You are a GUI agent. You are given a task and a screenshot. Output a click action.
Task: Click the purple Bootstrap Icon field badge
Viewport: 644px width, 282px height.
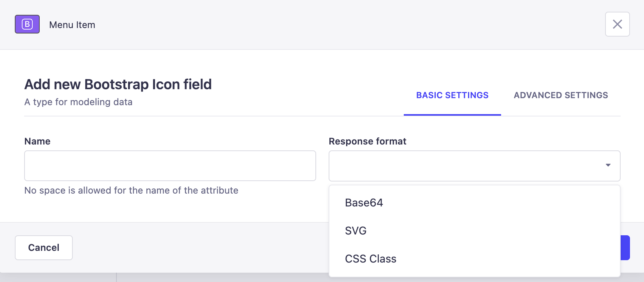(27, 24)
